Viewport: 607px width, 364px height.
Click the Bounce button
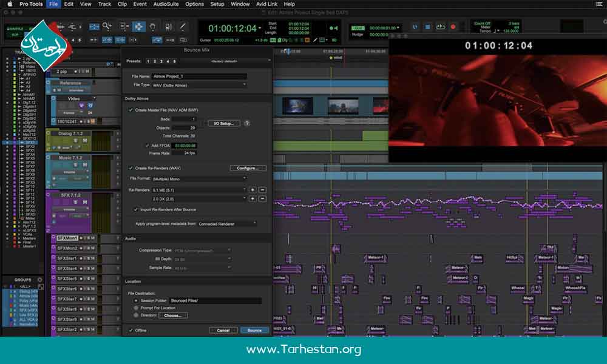click(254, 331)
